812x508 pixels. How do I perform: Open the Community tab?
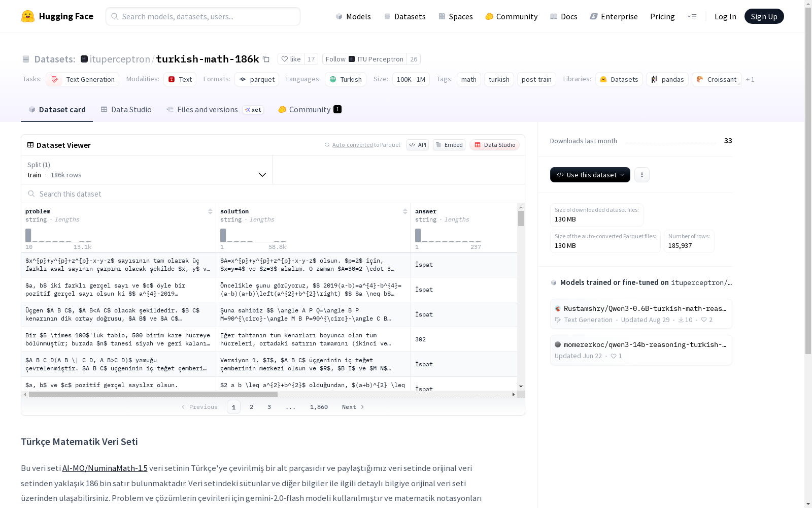pyautogui.click(x=310, y=110)
